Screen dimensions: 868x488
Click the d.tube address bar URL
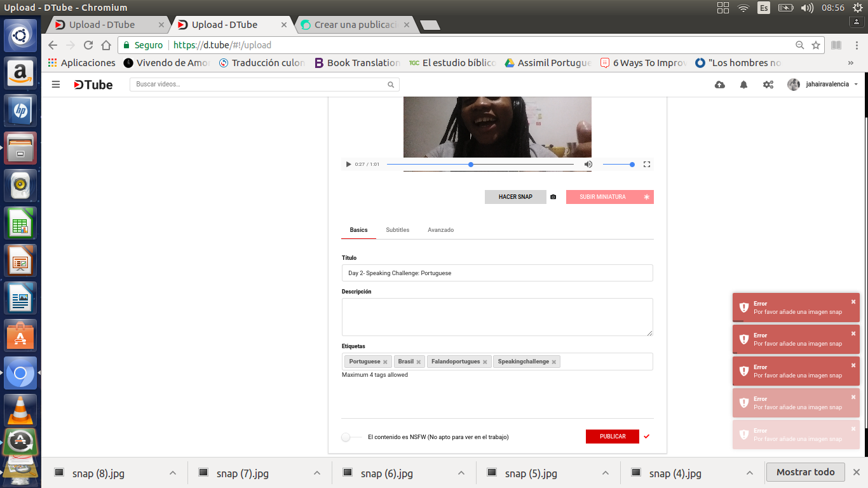coord(222,45)
